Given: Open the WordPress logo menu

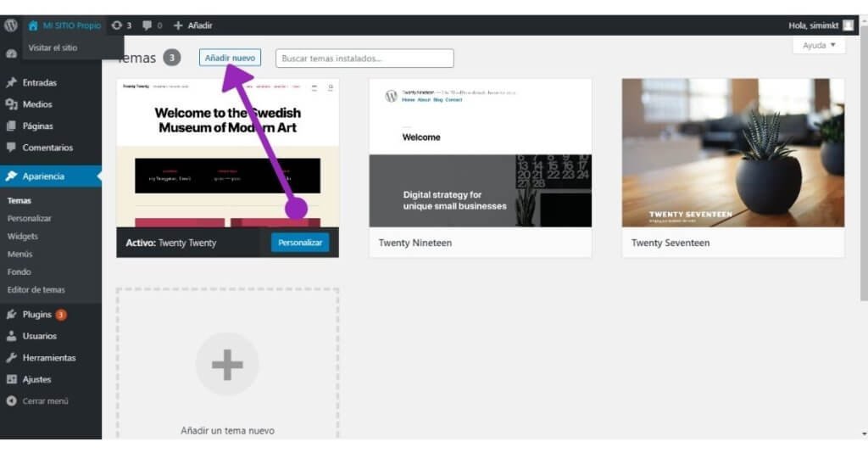Looking at the screenshot, I should point(11,25).
